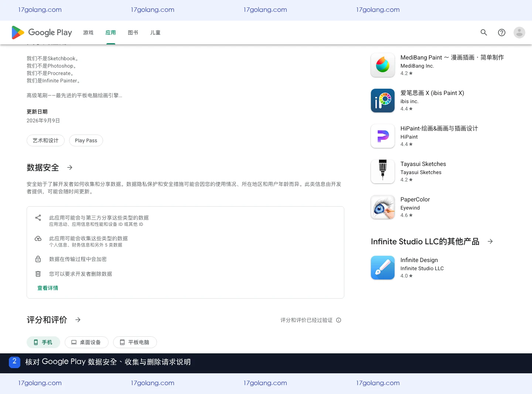Screen dimensions: 532x394
Task: Click PaperColor app title text
Action: pyautogui.click(x=415, y=199)
